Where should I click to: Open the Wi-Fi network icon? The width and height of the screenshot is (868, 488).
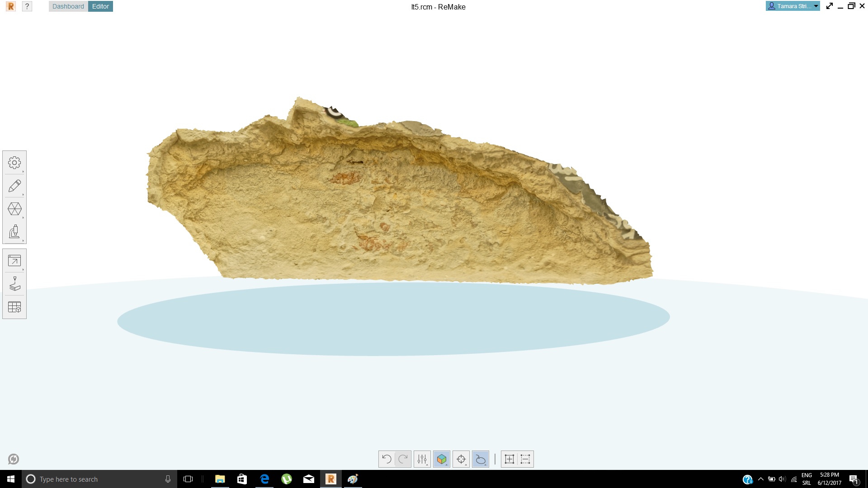pos(794,479)
